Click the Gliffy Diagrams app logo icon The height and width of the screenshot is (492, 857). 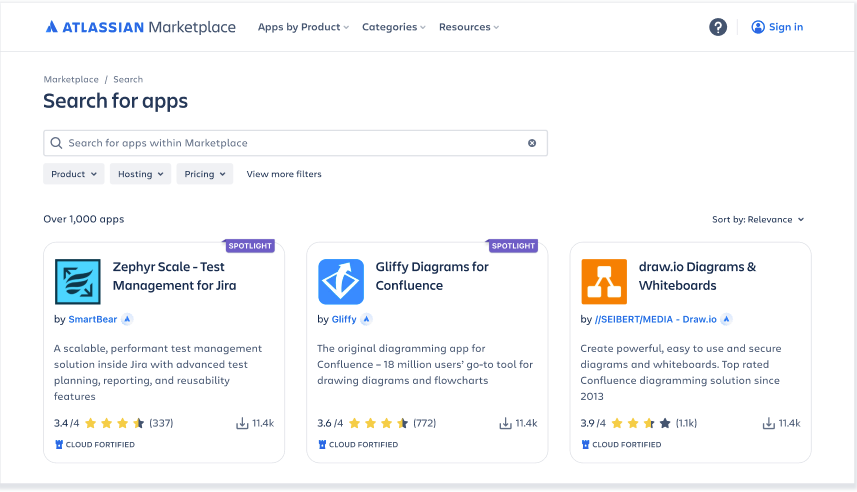(x=341, y=281)
